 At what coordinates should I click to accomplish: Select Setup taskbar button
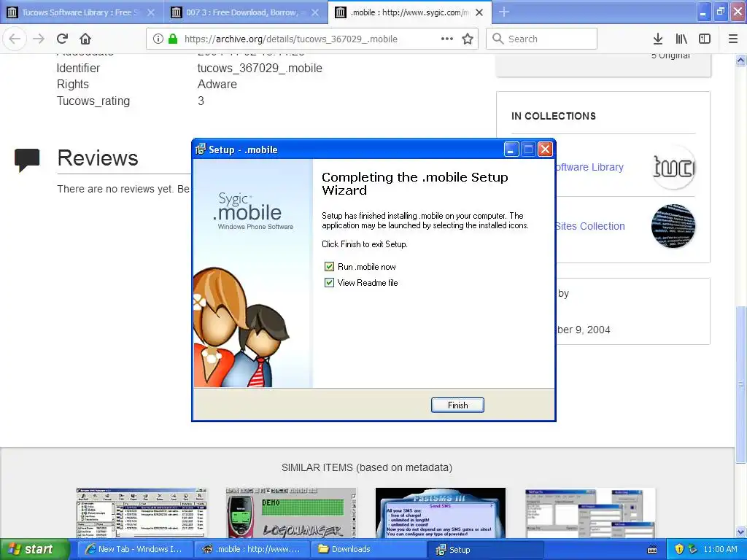[487, 550]
